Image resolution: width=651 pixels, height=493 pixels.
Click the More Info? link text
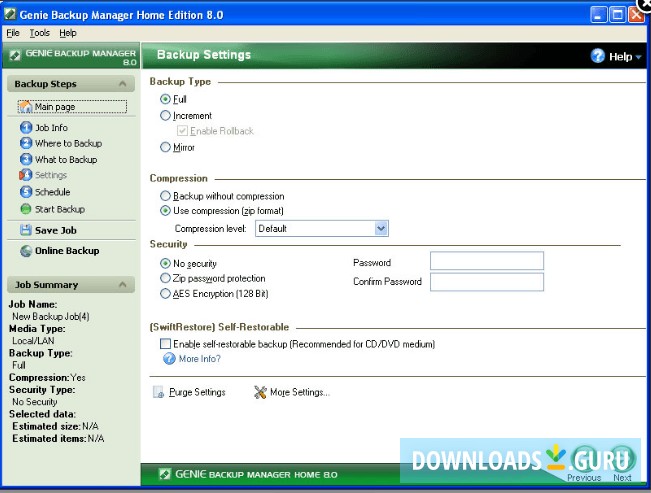(x=200, y=358)
